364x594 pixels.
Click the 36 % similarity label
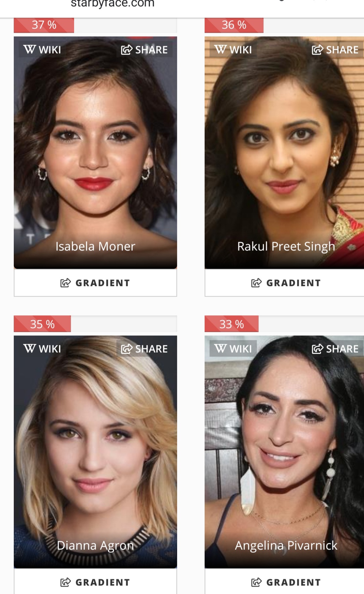(234, 25)
